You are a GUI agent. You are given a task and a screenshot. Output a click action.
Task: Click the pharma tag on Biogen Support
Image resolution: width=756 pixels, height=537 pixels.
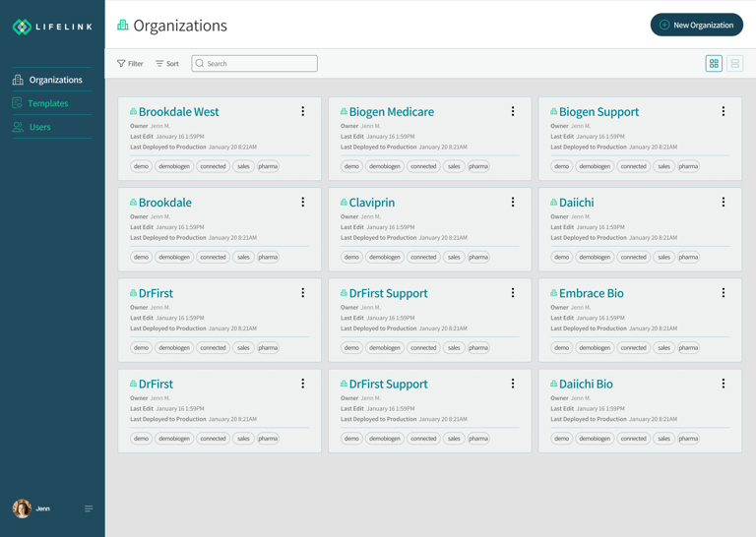point(688,166)
